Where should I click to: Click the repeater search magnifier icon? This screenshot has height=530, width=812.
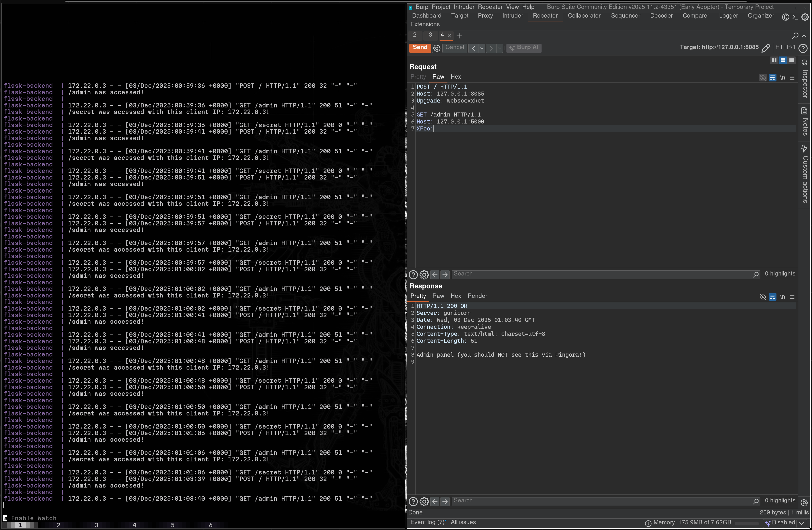coord(795,36)
